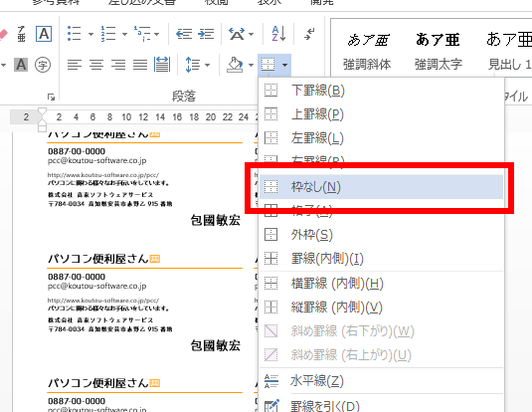Click name 包國敏宏 on first card
Image resolution: width=532 pixels, height=412 pixels.
point(216,220)
